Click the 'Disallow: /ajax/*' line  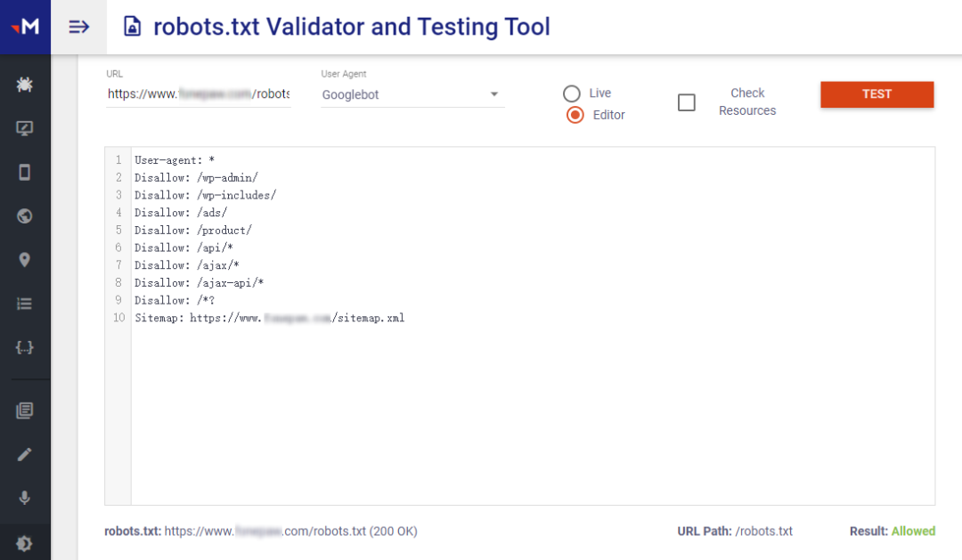[187, 265]
